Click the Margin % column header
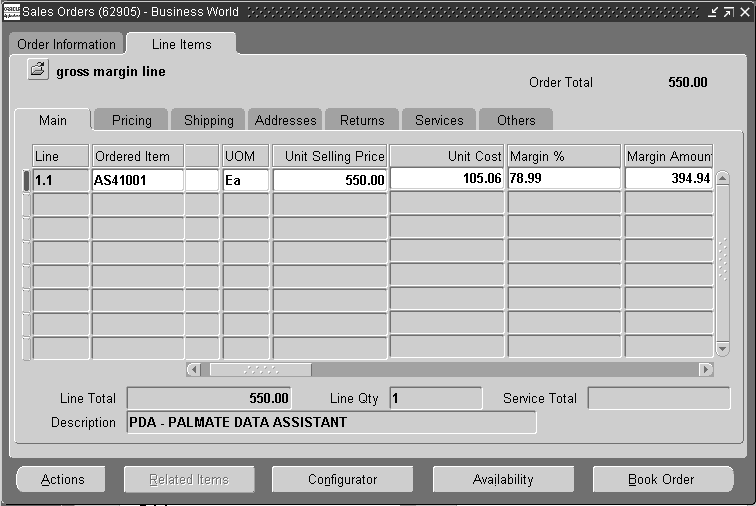This screenshot has height=506, width=756. click(564, 156)
